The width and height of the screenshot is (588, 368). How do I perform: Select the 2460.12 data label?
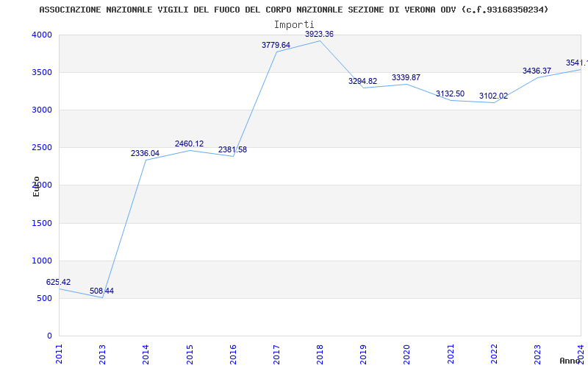pos(189,144)
